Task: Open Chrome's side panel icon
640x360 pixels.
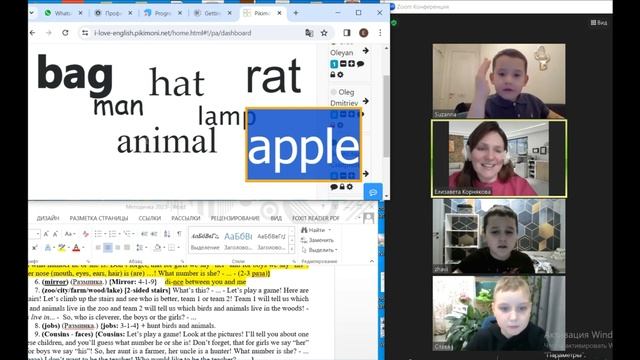Action: coord(347,33)
